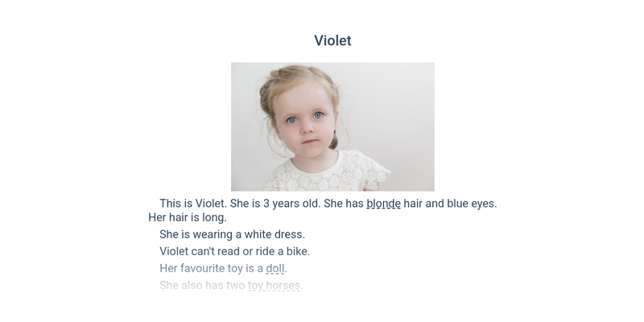
Task: Click the underlined word "blonde"
Action: point(383,204)
